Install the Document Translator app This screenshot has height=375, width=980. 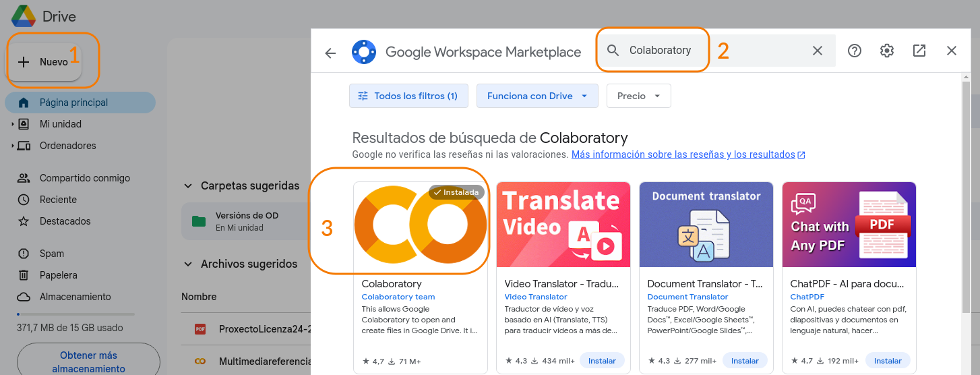click(x=745, y=361)
